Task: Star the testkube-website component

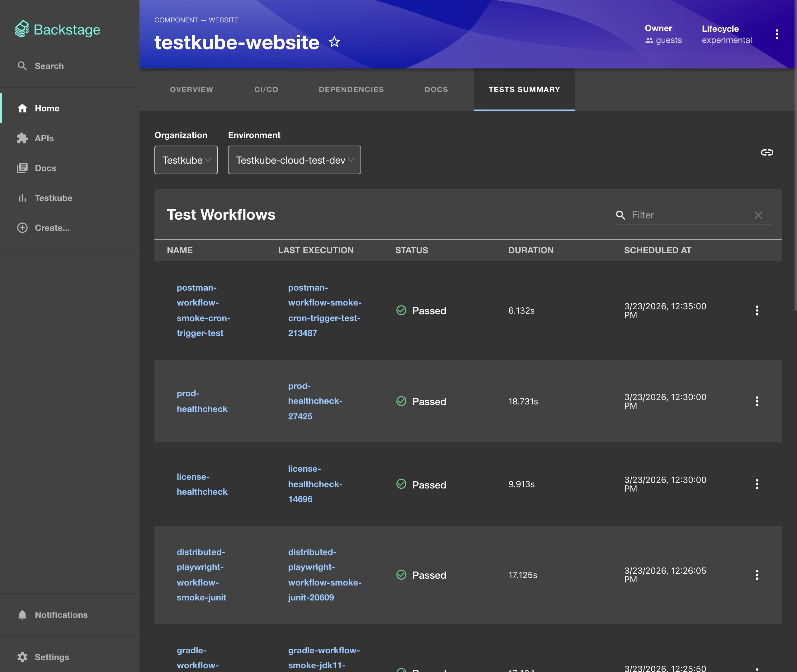Action: (x=334, y=42)
